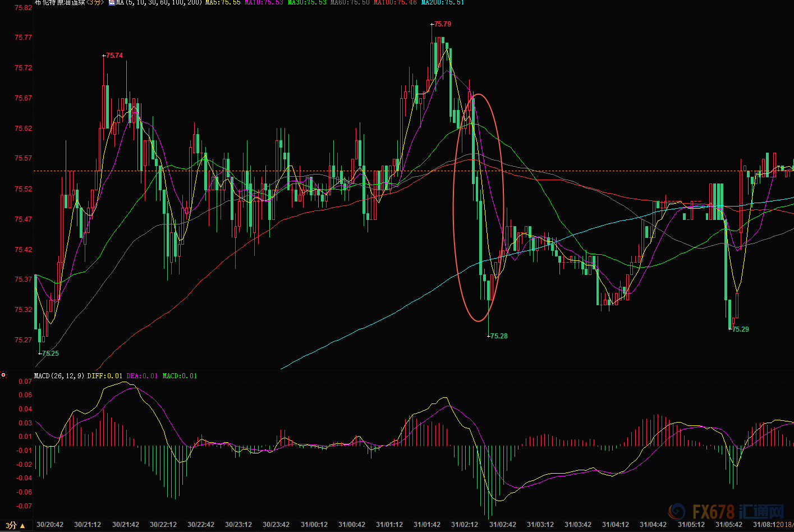This screenshot has height=532, width=794.
Task: Click the 75.74 peak price label
Action: [114, 56]
